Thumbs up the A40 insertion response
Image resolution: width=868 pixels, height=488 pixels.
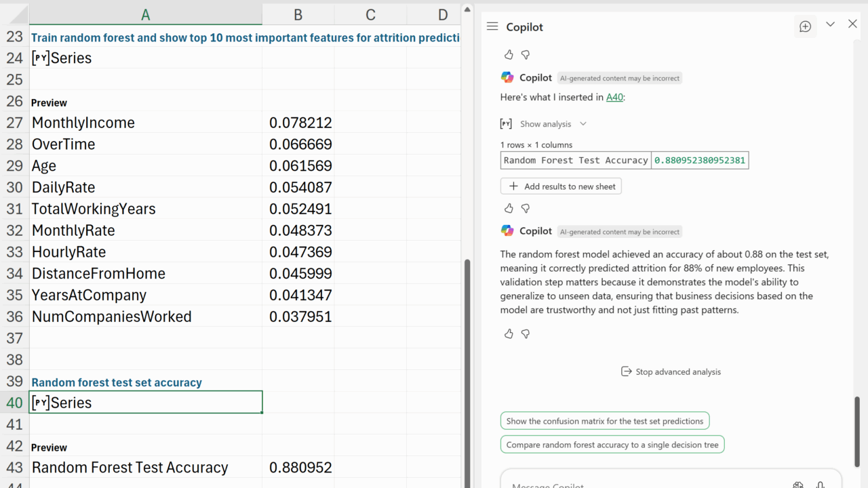pos(509,208)
